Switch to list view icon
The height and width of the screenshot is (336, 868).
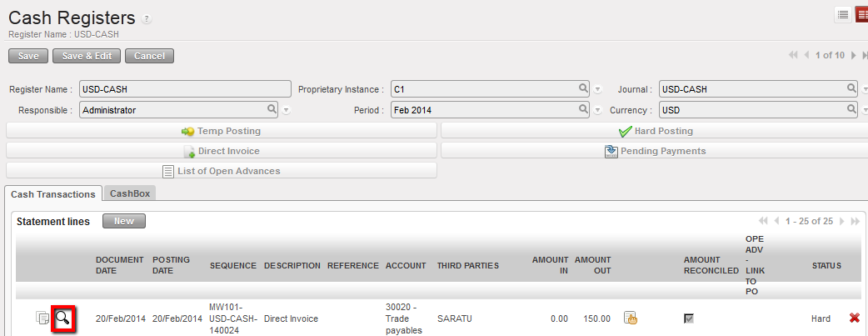[842, 14]
